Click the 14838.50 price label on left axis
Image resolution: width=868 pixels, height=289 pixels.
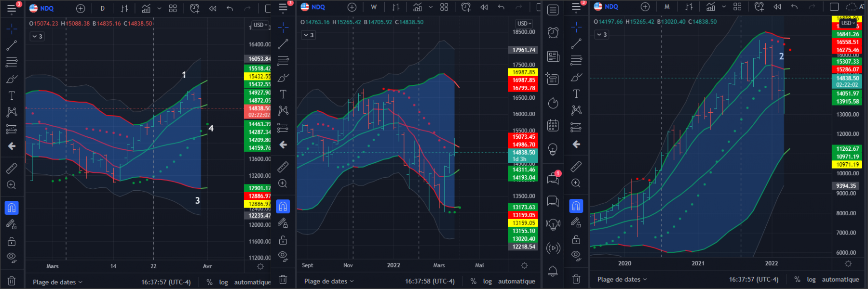coord(259,108)
